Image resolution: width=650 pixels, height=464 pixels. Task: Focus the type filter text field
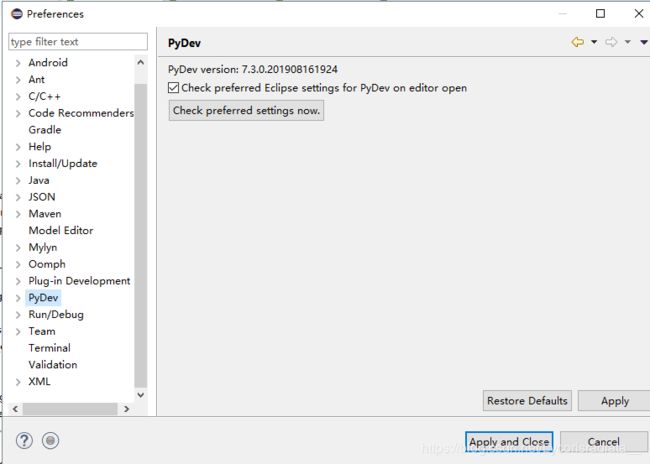pos(78,42)
